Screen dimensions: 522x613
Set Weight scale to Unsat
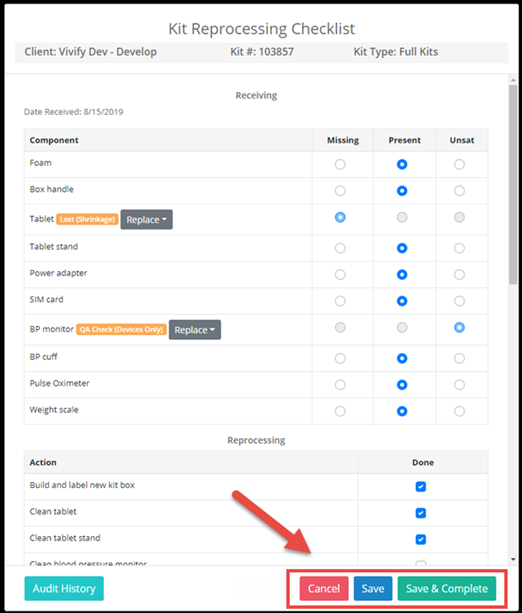tap(459, 411)
